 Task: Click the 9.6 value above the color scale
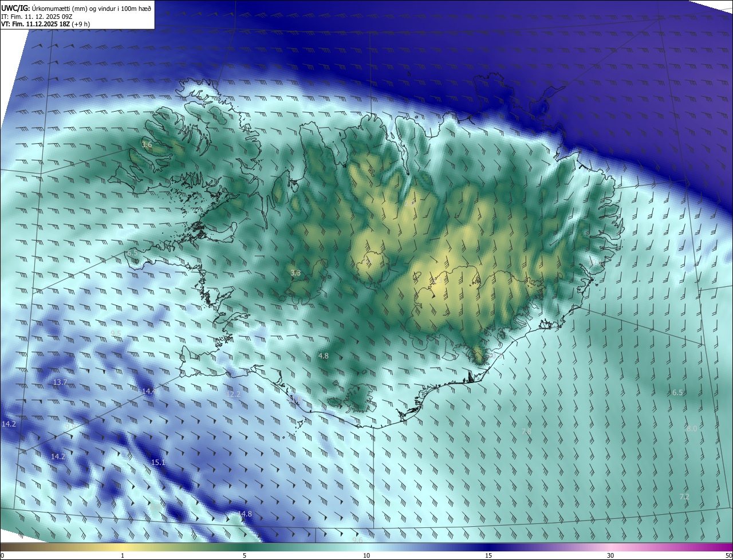click(357, 540)
